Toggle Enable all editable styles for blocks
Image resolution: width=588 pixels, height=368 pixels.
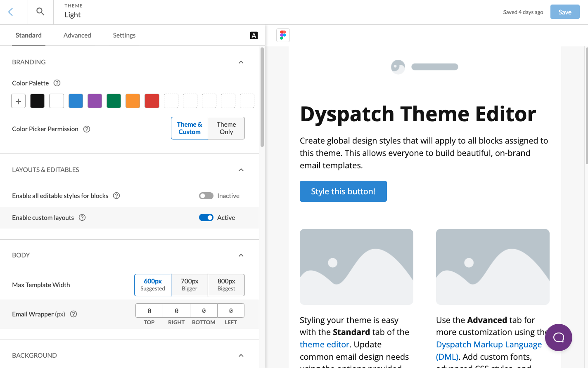tap(206, 196)
